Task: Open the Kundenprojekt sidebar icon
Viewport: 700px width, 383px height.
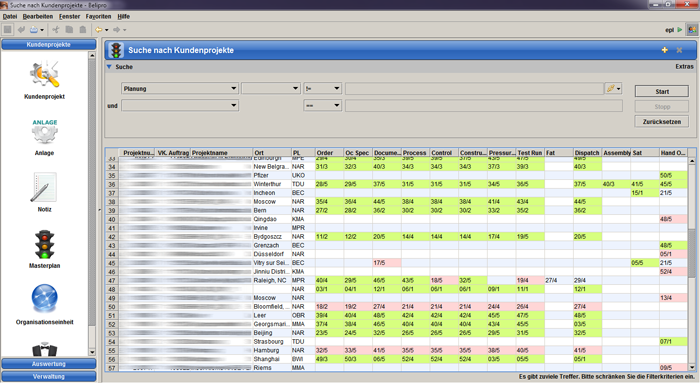Action: pyautogui.click(x=44, y=75)
